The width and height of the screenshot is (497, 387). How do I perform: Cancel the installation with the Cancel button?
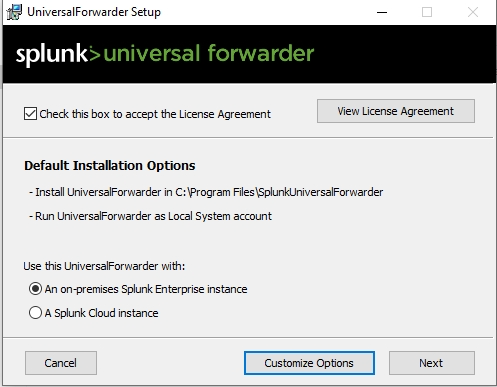coord(61,363)
